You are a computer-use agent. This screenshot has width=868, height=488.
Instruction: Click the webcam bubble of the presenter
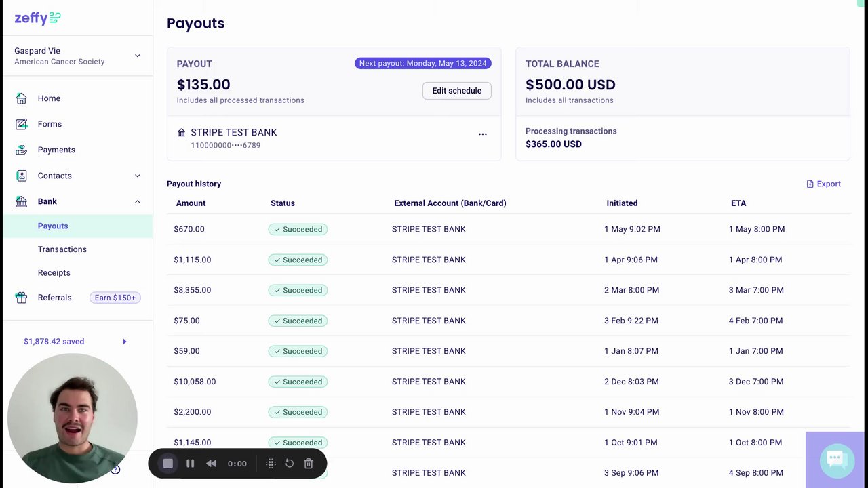(73, 418)
